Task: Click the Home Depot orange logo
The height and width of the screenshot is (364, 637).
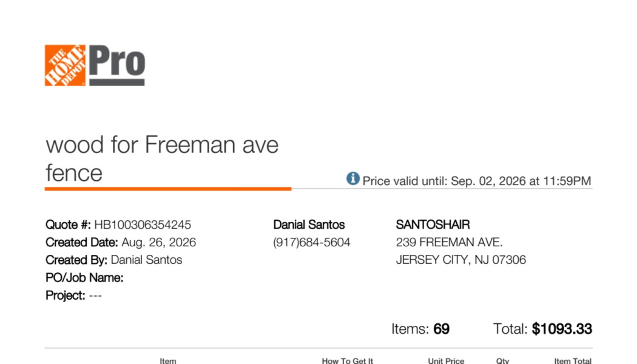Action: click(65, 66)
